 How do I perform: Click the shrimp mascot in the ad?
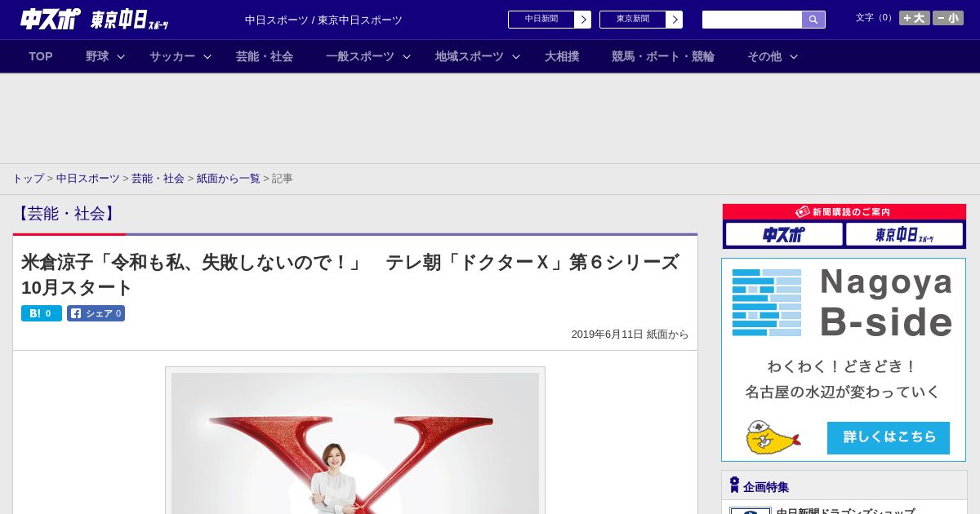tap(773, 437)
